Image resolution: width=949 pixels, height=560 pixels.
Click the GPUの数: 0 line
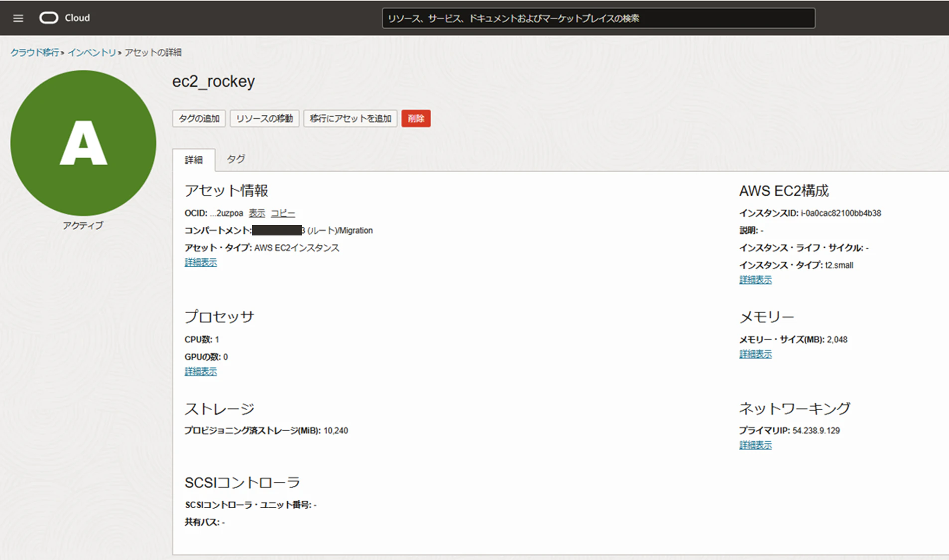pos(206,357)
